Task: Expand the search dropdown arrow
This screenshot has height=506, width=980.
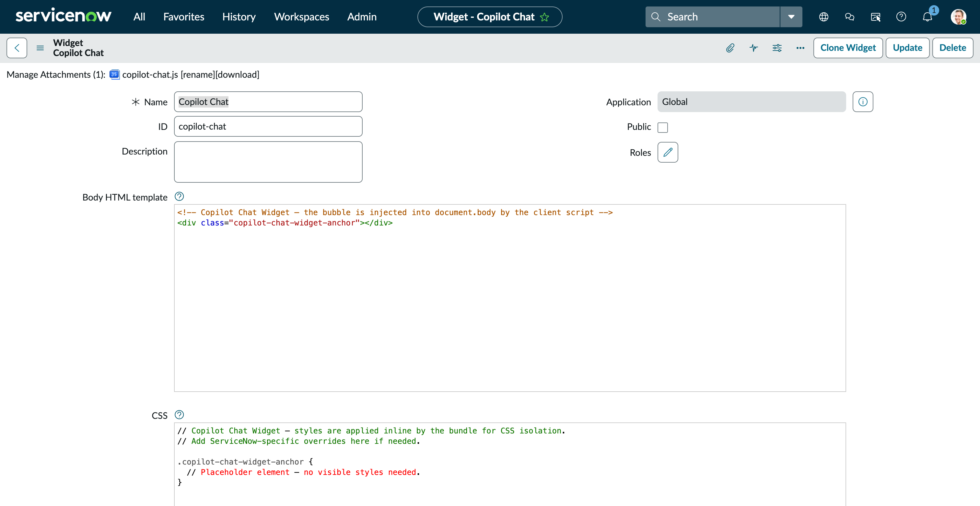Action: 791,17
